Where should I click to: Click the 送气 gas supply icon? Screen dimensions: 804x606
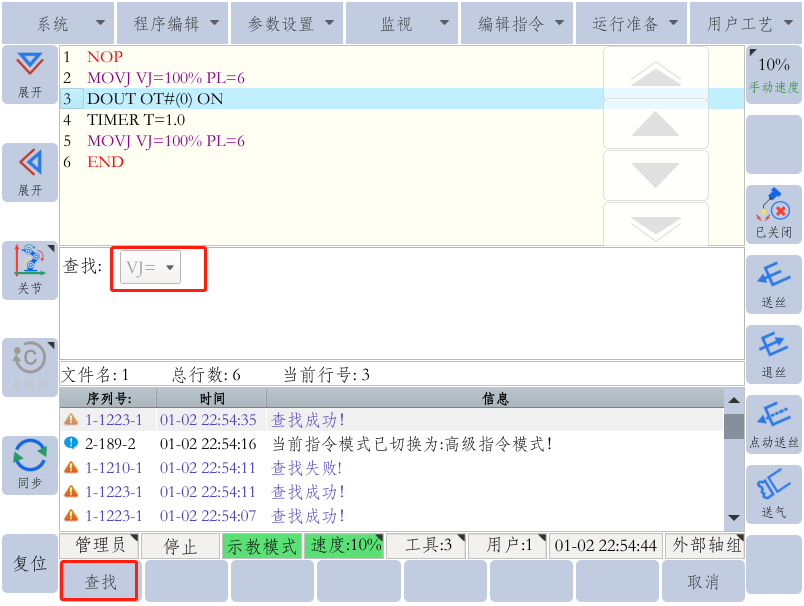[x=773, y=494]
